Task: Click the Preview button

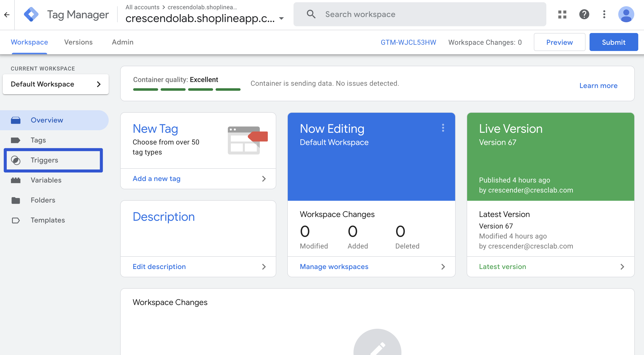Action: pos(559,42)
